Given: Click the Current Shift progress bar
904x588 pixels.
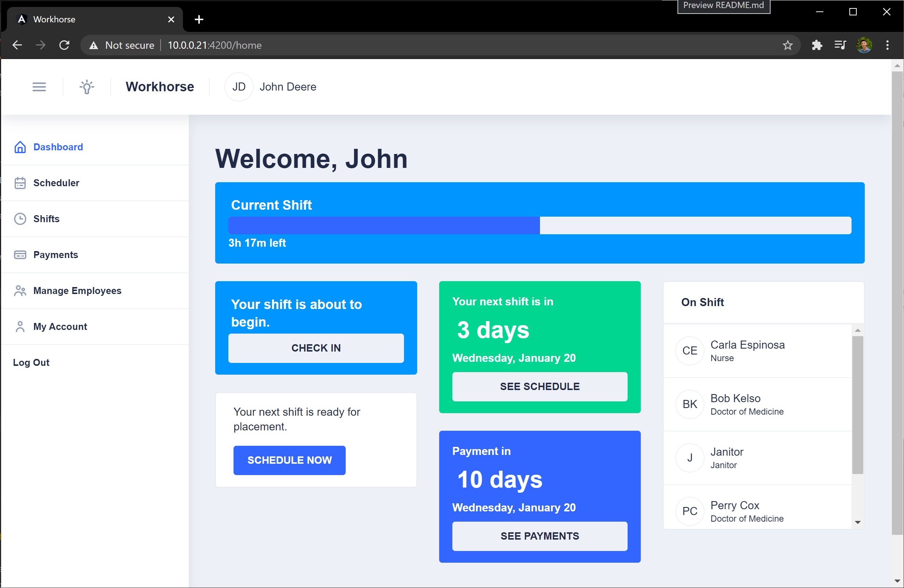Looking at the screenshot, I should click(x=539, y=225).
